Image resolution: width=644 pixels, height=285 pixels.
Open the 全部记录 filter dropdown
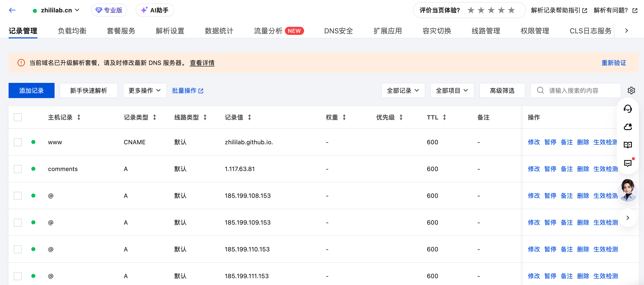click(x=403, y=90)
